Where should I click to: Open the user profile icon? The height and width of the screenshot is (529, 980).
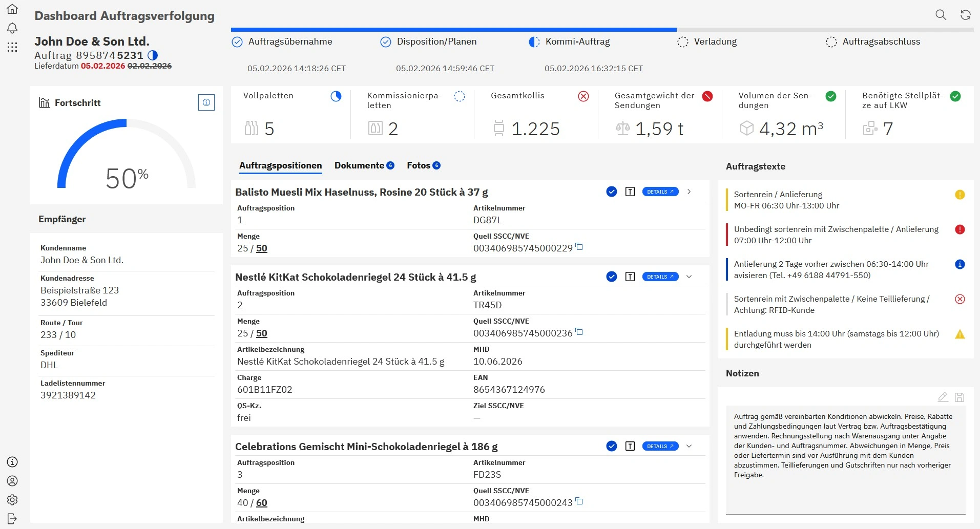pos(12,481)
